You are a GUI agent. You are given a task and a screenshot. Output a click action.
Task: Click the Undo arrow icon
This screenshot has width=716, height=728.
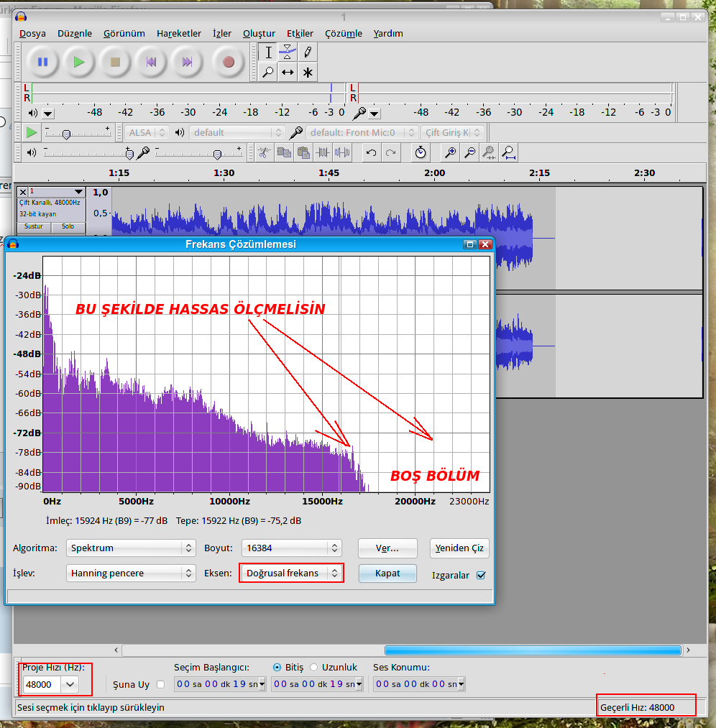371,152
